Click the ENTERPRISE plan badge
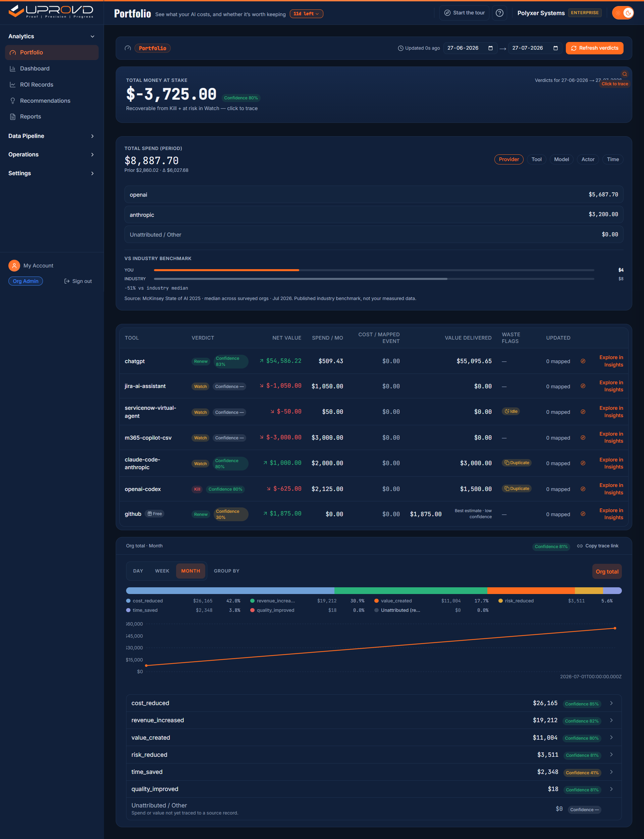Image resolution: width=644 pixels, height=839 pixels. tap(585, 13)
